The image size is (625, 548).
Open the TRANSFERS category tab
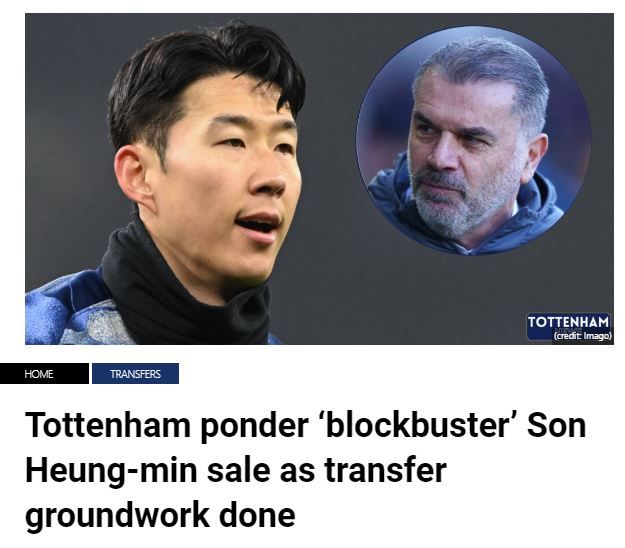[x=135, y=374]
